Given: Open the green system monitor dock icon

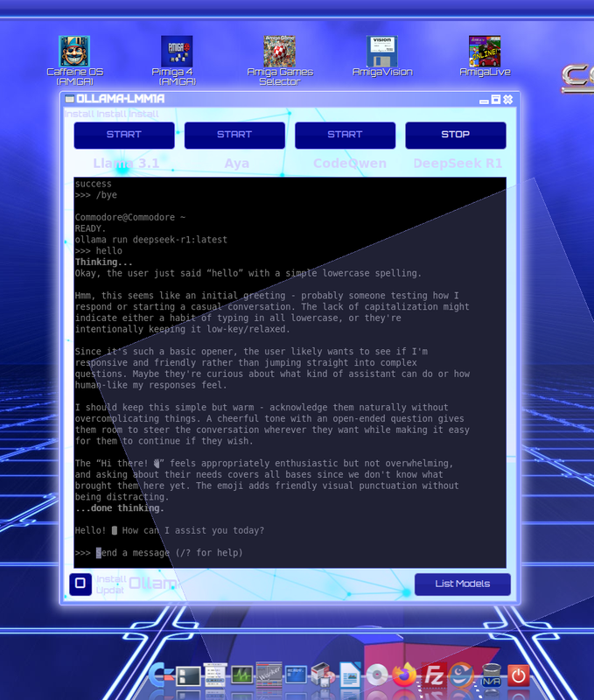Looking at the screenshot, I should 241,675.
